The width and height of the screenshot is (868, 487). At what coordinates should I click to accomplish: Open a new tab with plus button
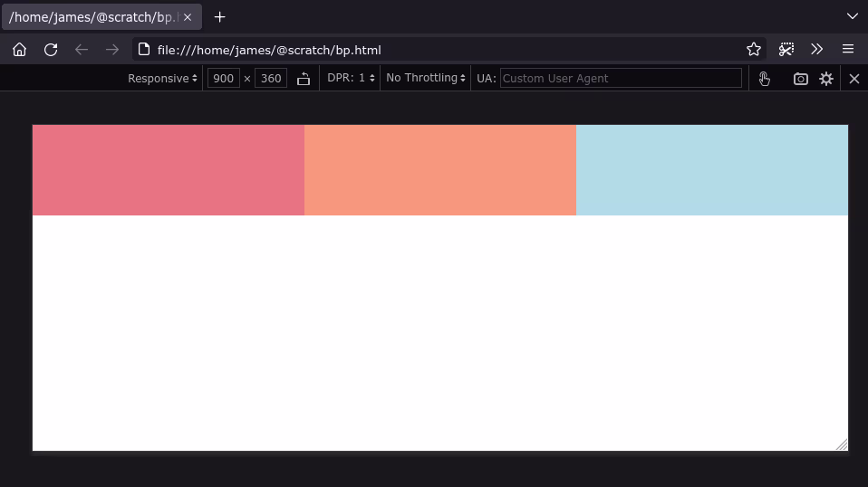(x=220, y=17)
